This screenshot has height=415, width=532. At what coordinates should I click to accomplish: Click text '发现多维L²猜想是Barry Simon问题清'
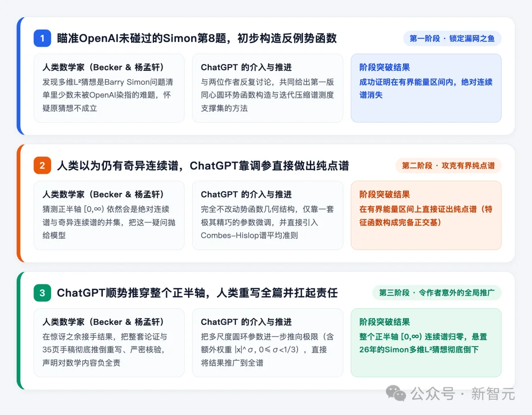point(107,82)
